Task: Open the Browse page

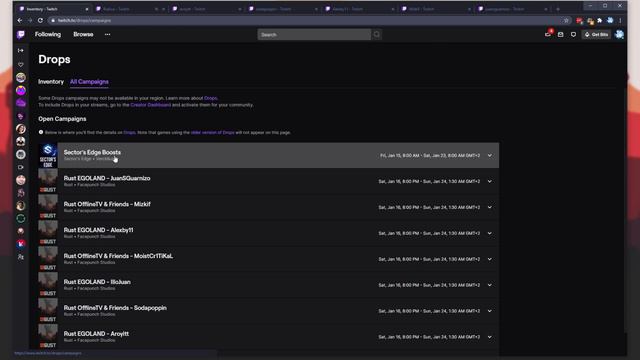Action: (x=83, y=35)
